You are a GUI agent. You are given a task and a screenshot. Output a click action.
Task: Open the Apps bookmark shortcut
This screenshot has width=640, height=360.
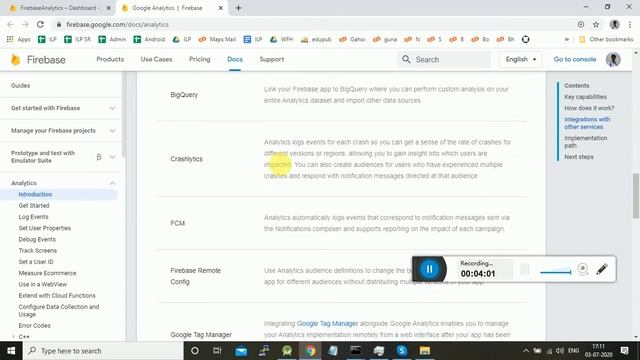(x=18, y=39)
